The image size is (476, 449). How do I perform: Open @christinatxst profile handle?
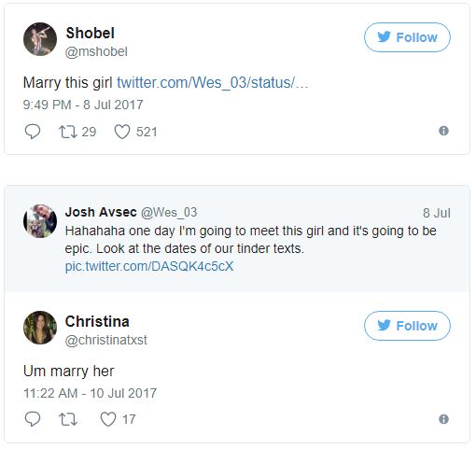coord(106,340)
